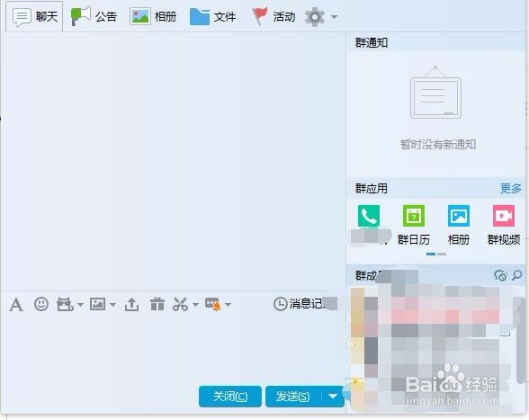This screenshot has width=529, height=420.
Task: Expand the arrow beside the message alert icon
Action: coord(229,305)
